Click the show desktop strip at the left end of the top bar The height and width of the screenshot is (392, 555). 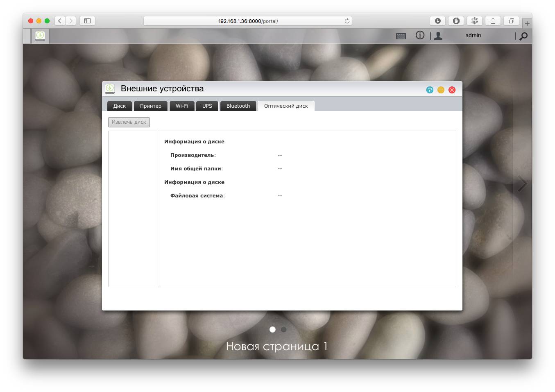pos(27,36)
